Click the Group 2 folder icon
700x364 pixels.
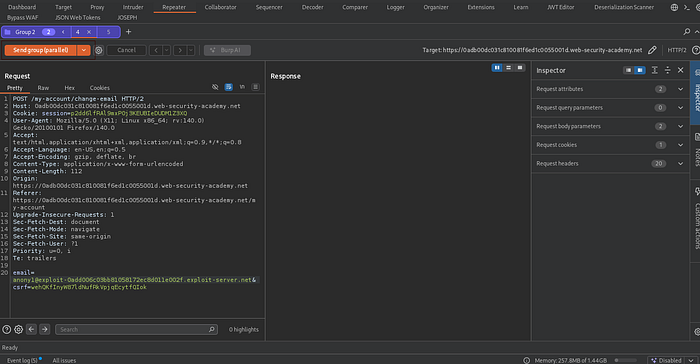pyautogui.click(x=8, y=32)
